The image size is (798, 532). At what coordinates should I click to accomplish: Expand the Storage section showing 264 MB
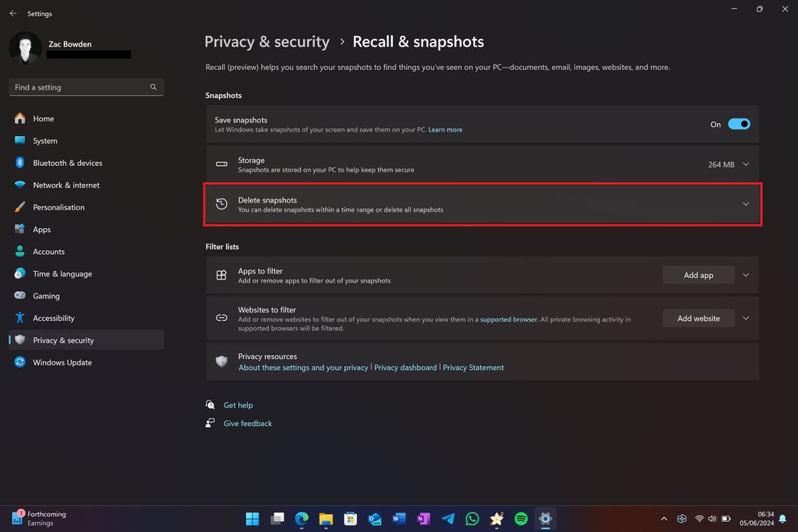[x=745, y=164]
